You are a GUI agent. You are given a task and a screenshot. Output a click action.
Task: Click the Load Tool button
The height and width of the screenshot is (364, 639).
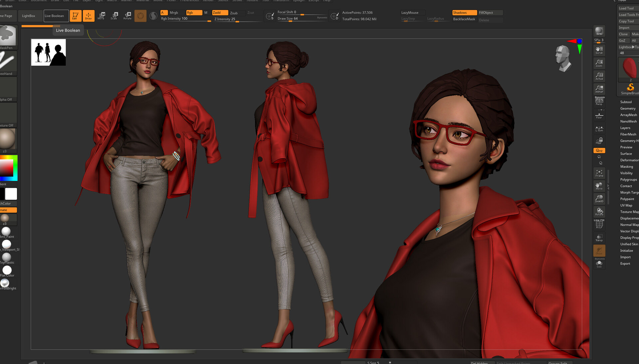(626, 8)
